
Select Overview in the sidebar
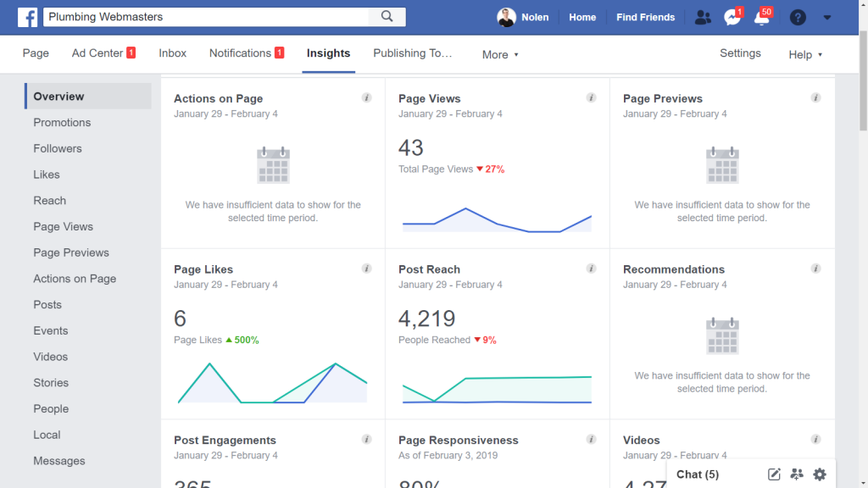click(x=88, y=97)
